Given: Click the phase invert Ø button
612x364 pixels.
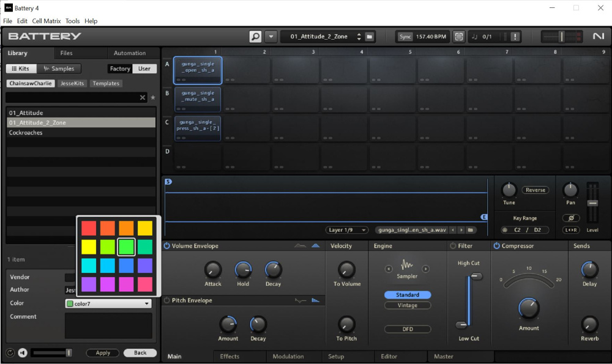Looking at the screenshot, I should point(570,218).
